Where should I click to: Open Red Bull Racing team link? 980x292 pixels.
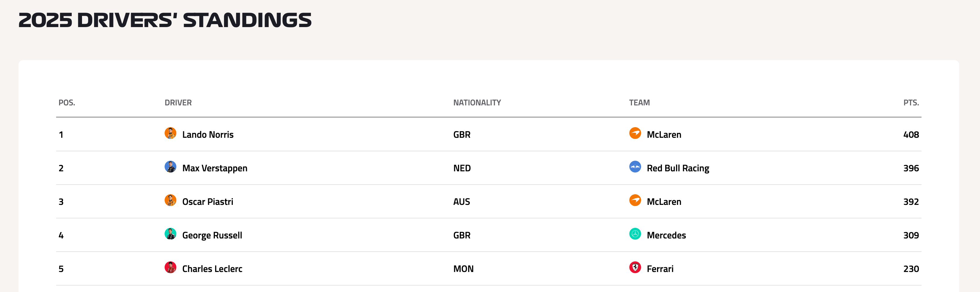678,168
